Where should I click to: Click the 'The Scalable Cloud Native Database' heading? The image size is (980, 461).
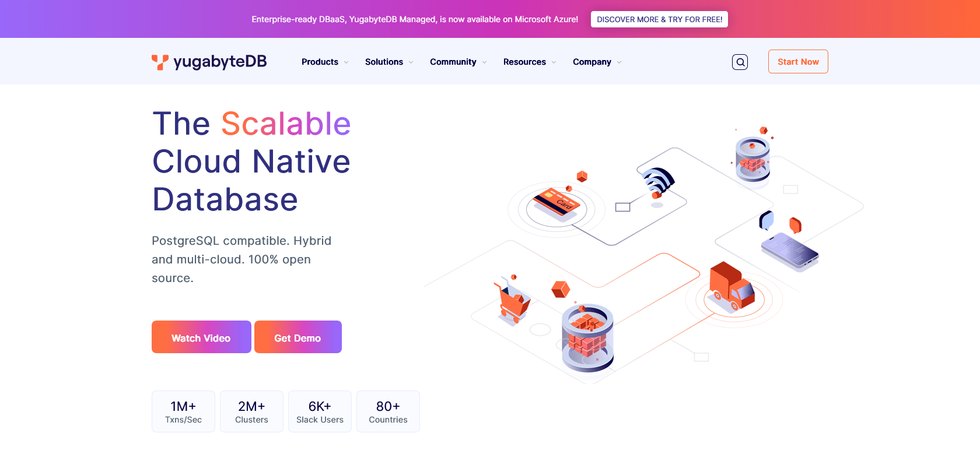coord(251,161)
